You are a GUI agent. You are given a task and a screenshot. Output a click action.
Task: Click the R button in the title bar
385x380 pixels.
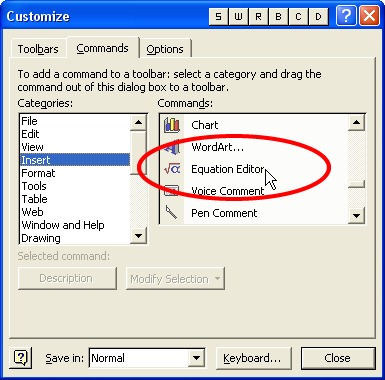click(x=259, y=17)
